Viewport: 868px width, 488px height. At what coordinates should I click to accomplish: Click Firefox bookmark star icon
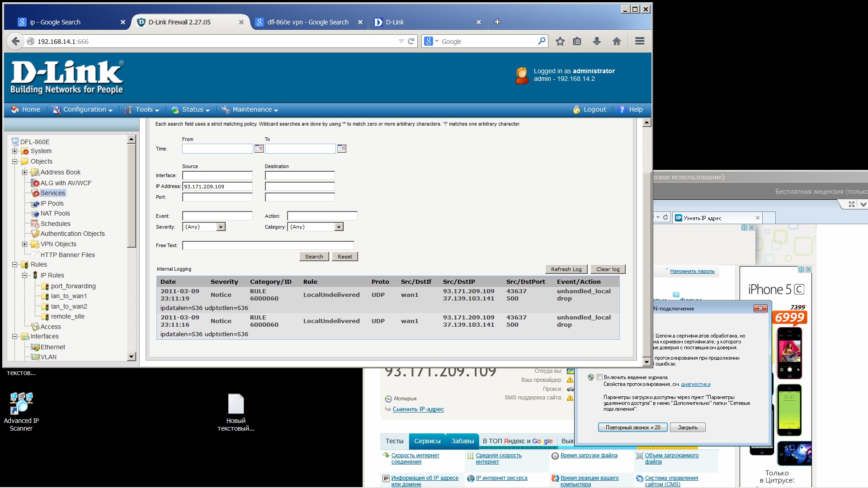click(x=560, y=42)
